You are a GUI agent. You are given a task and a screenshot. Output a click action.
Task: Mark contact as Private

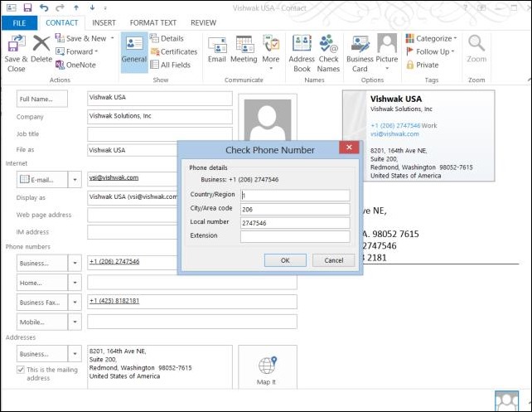click(422, 65)
